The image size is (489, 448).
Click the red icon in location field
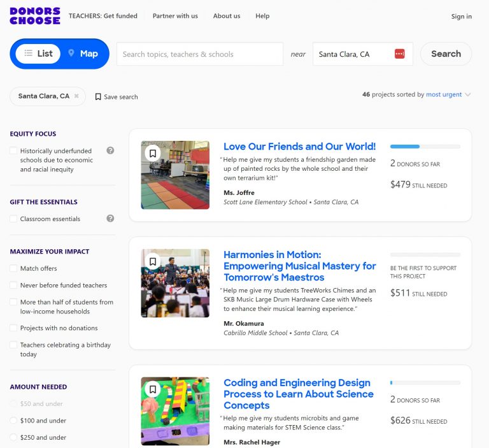click(400, 54)
